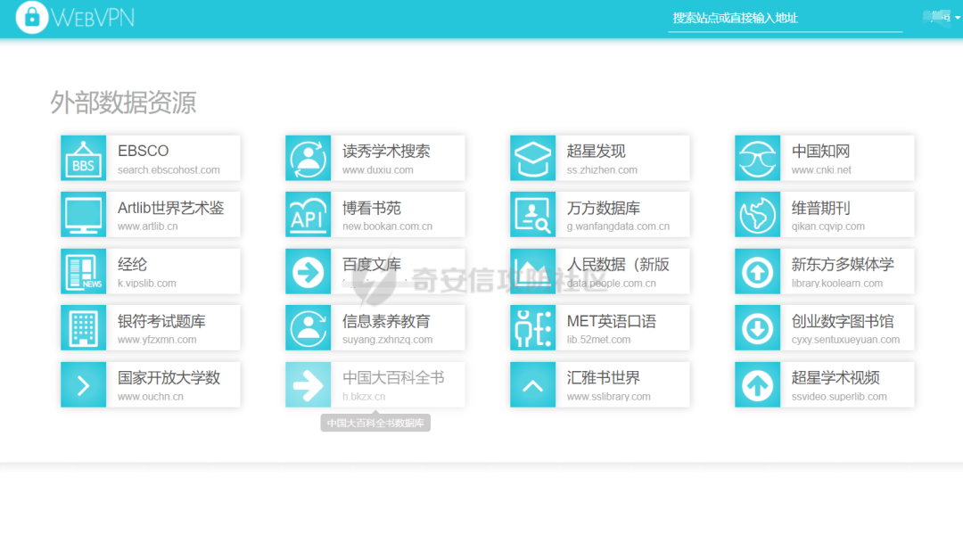Click the 超星发现 graduation cap icon
Screen dimensions: 963x560
[533, 159]
